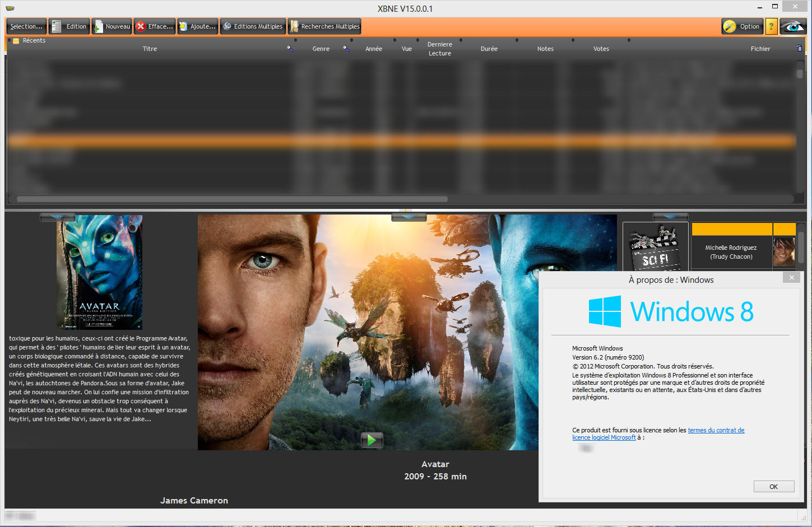Open Recherches Multiples search tool
Viewport: 812px width, 527px height.
click(x=324, y=26)
